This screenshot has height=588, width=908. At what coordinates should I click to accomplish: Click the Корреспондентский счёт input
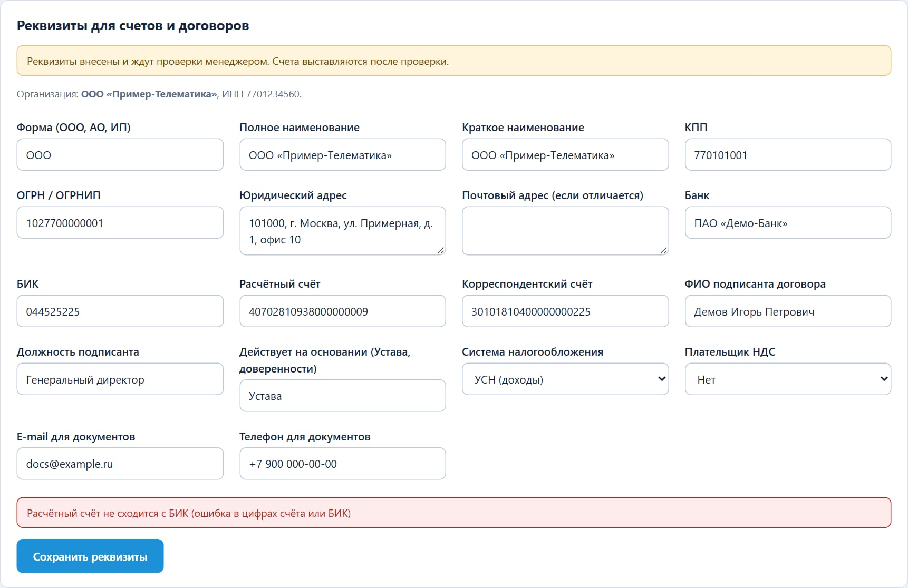(x=565, y=311)
